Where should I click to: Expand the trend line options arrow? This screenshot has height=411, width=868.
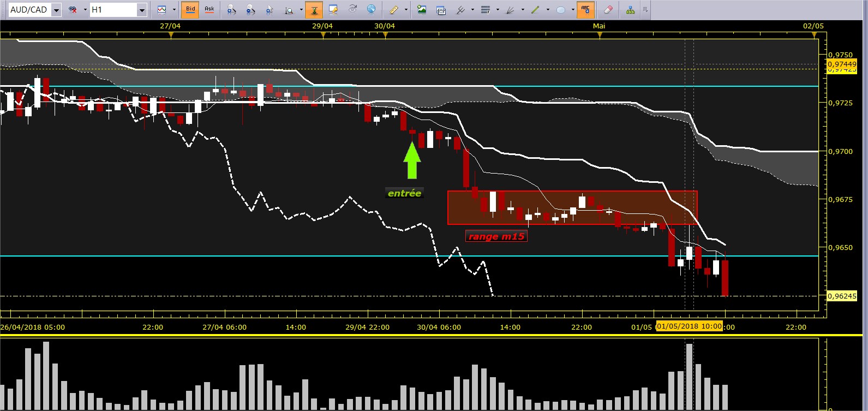pyautogui.click(x=548, y=10)
